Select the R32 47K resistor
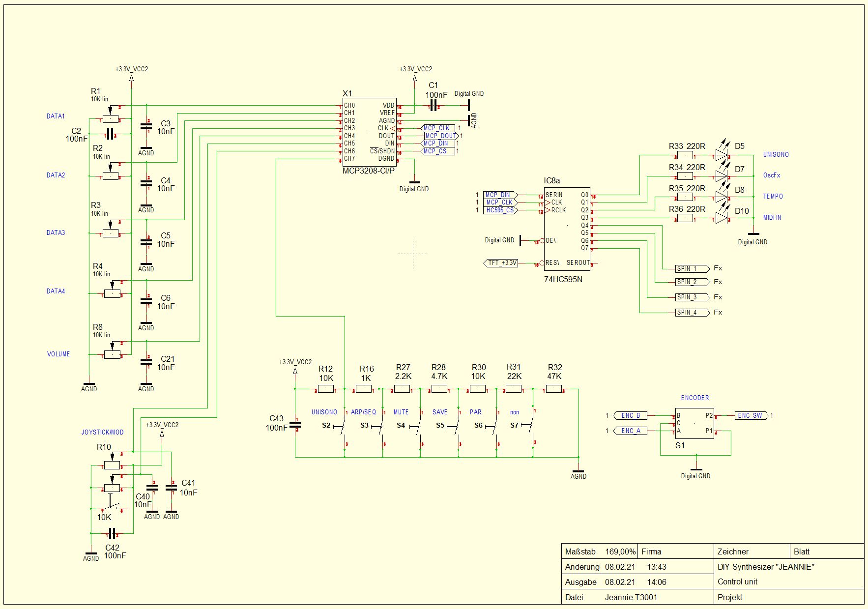 pyautogui.click(x=554, y=389)
